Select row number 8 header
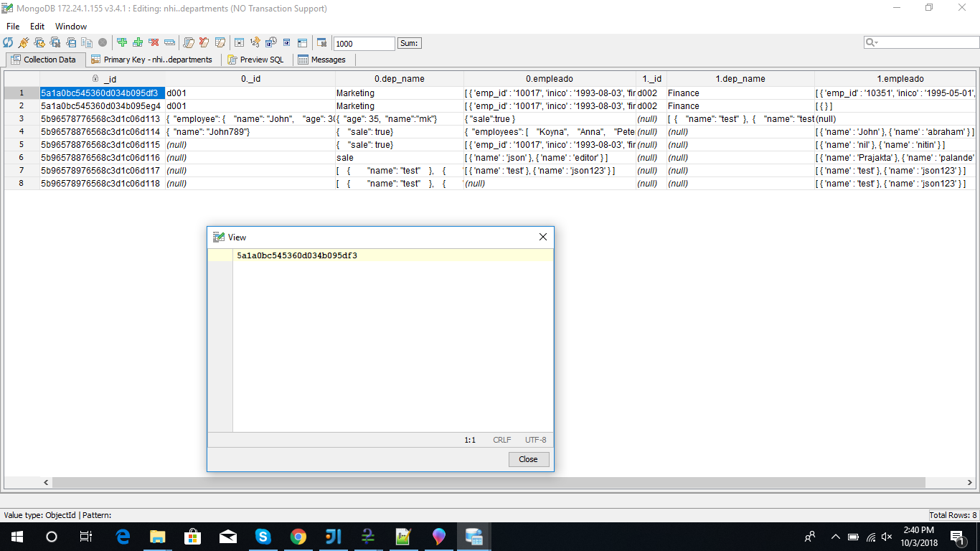The image size is (980, 551). click(x=22, y=184)
